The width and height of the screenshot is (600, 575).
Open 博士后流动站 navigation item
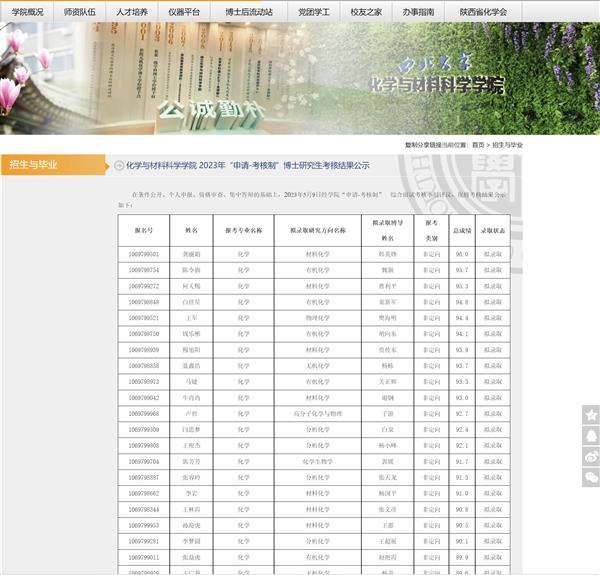tap(247, 12)
